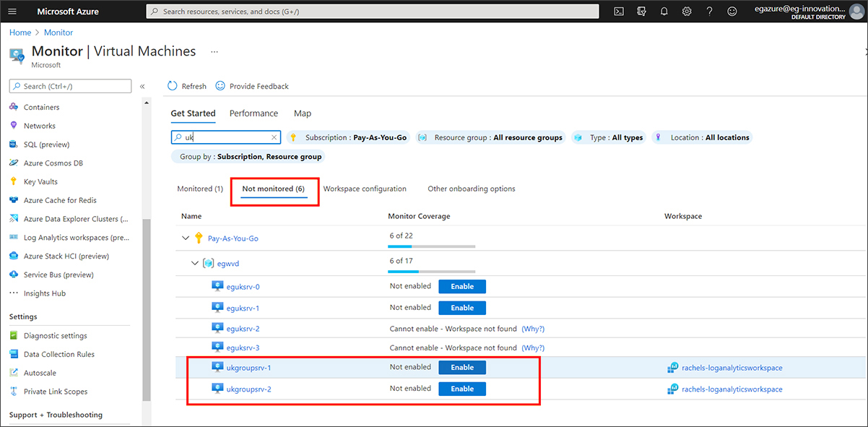Open the account avatar for egazure
Viewport: 868px width, 427px height.
click(857, 12)
